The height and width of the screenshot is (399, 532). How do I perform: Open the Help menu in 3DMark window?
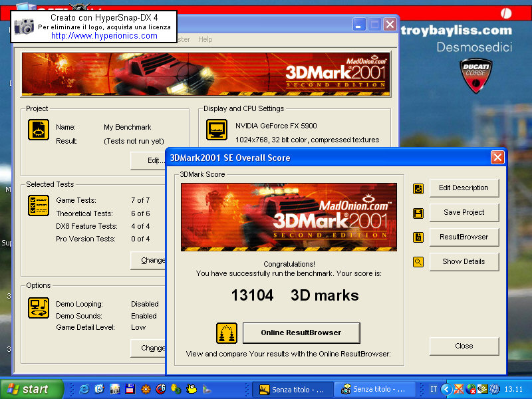(205, 39)
